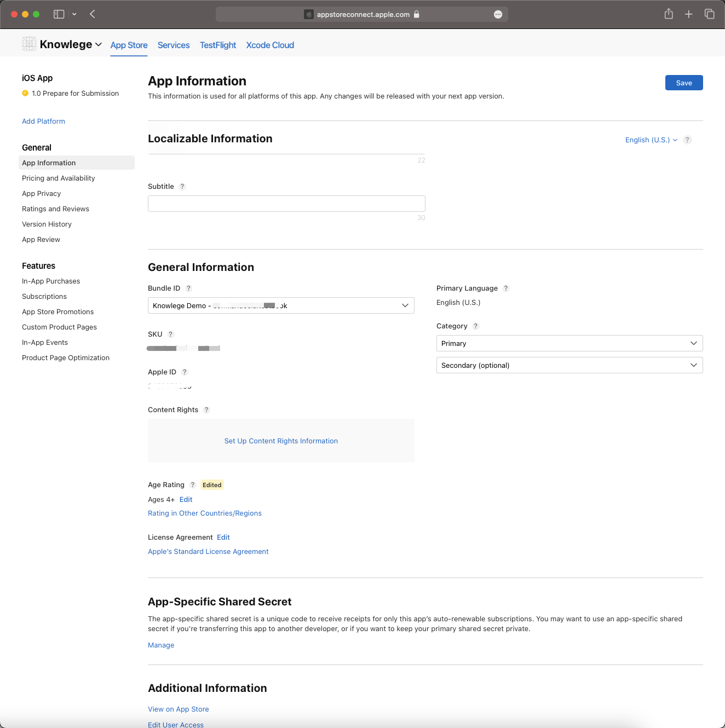Click the Primary Language help question mark
Viewport: 725px width, 728px height.
(506, 288)
